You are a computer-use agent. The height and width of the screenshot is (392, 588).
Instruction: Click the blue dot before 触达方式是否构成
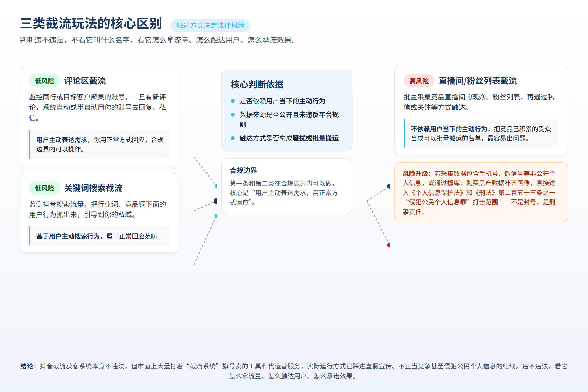pos(233,138)
